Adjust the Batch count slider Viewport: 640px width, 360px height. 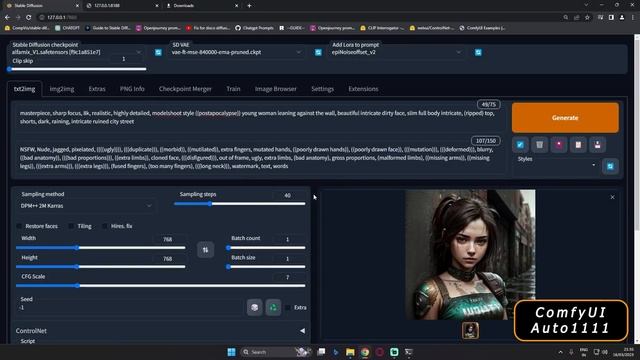[x=266, y=247]
